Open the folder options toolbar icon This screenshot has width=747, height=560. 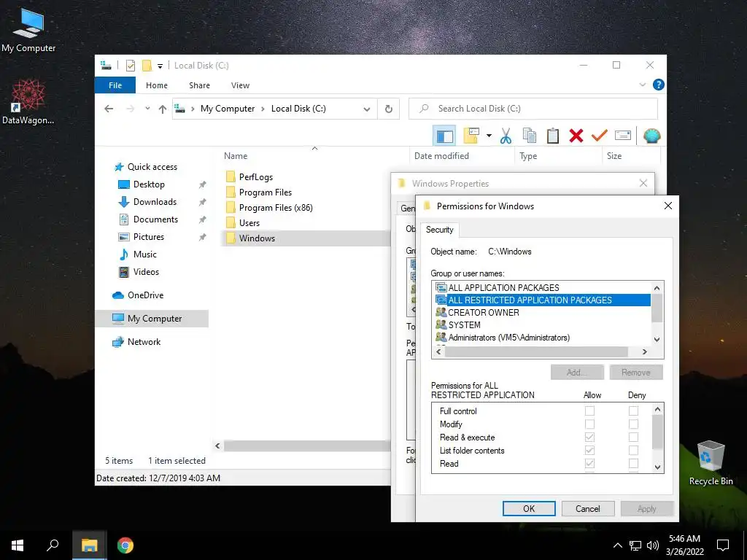tap(471, 136)
